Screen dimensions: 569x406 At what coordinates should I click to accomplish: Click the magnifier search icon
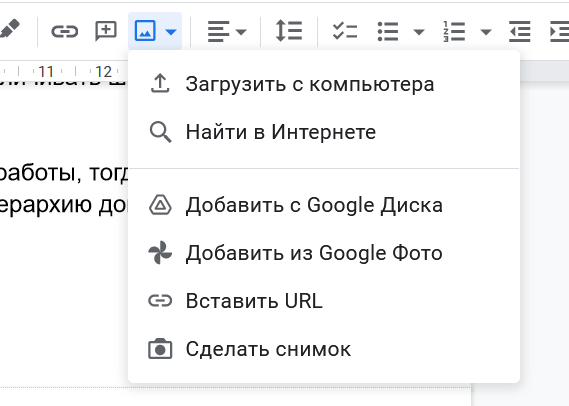click(160, 132)
